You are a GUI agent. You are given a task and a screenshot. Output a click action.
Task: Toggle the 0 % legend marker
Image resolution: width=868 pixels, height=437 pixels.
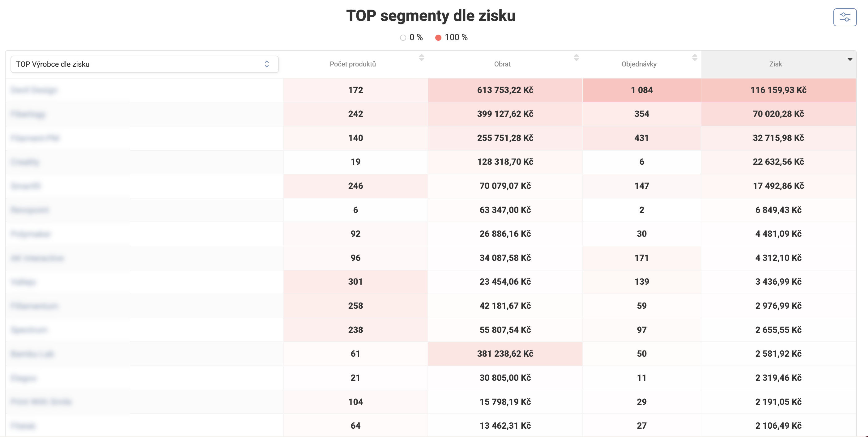(x=403, y=38)
